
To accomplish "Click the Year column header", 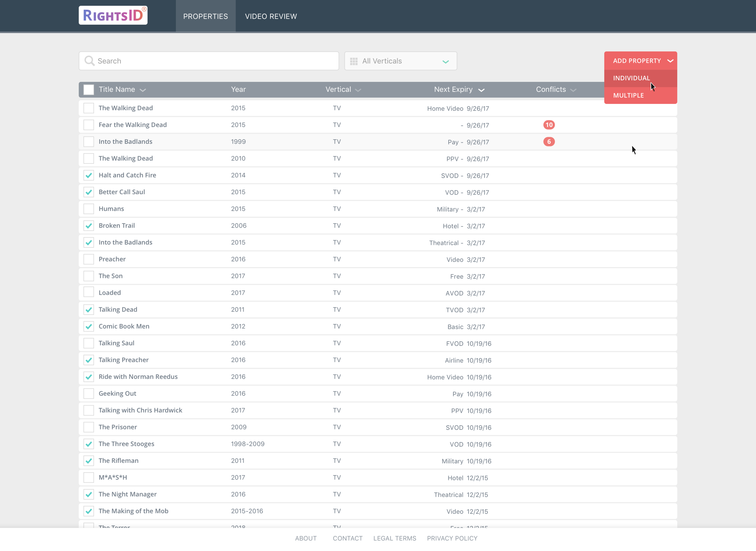I will (x=238, y=89).
